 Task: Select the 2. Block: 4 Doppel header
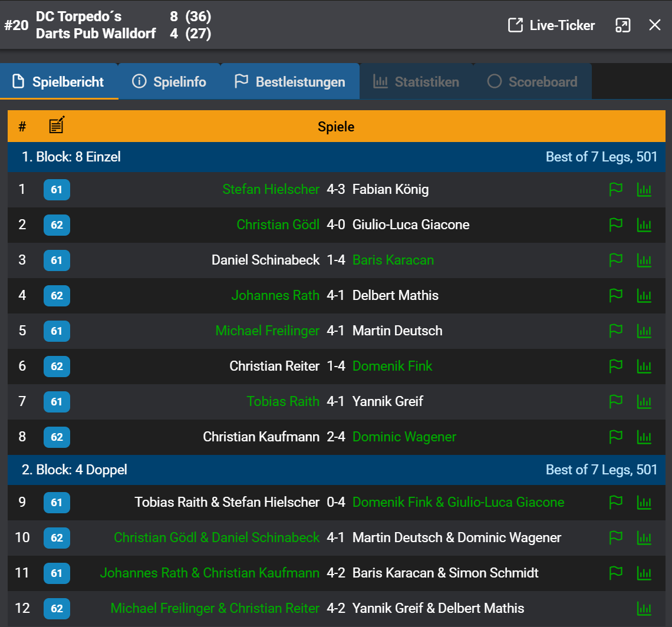click(x=75, y=470)
